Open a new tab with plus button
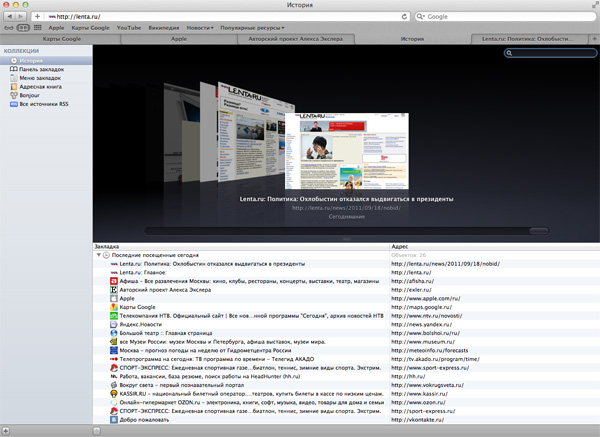Viewport: 600px width, 437px height. pyautogui.click(x=593, y=39)
